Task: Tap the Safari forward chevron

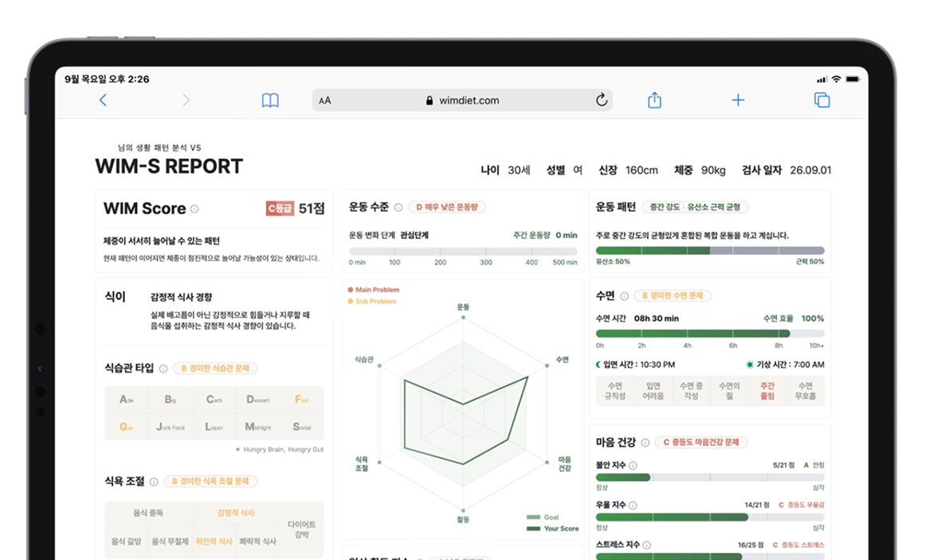Action: point(186,100)
